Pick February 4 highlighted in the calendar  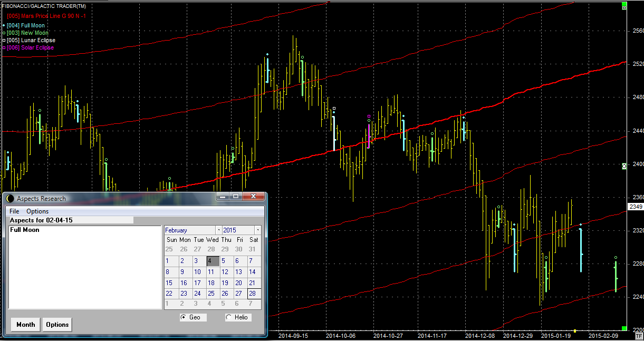[x=213, y=261]
